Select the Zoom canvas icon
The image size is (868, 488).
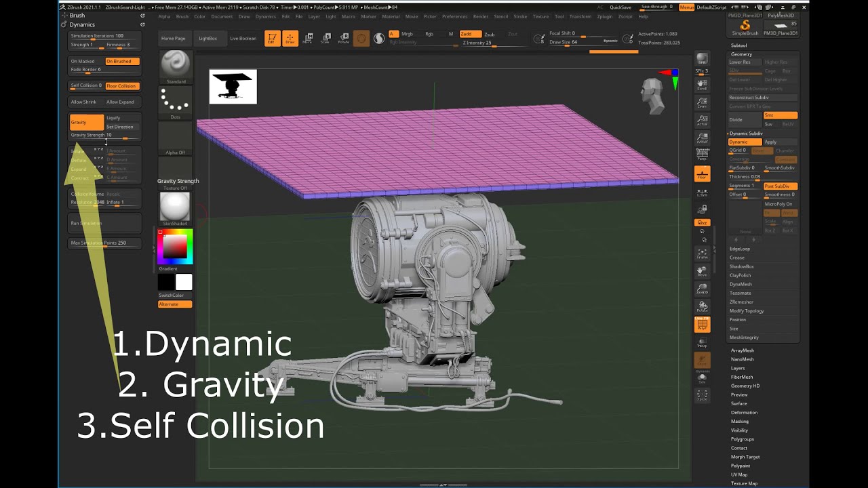[702, 102]
